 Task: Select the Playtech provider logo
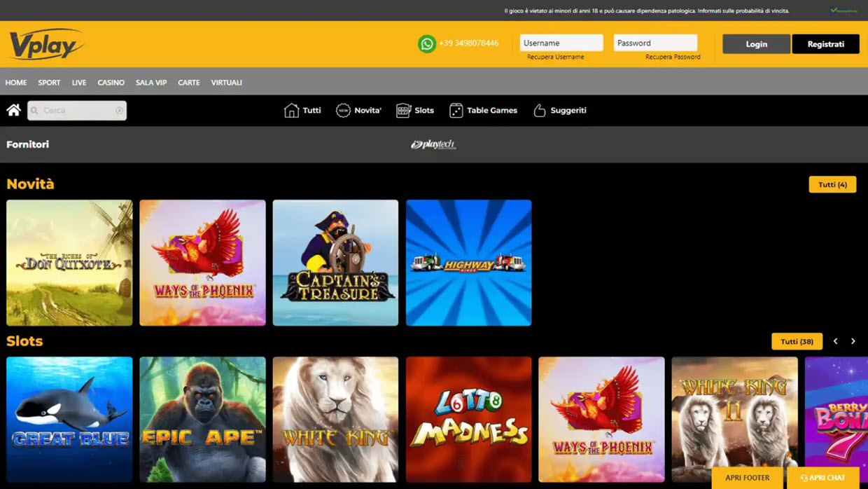433,144
